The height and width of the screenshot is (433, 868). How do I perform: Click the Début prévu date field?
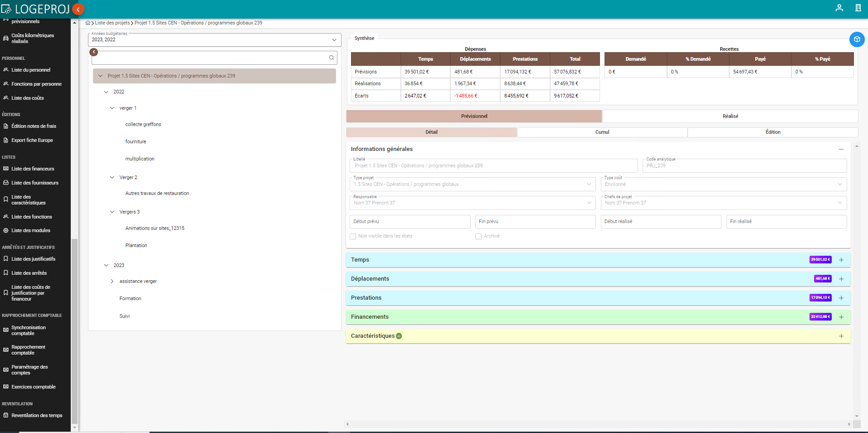[410, 222]
